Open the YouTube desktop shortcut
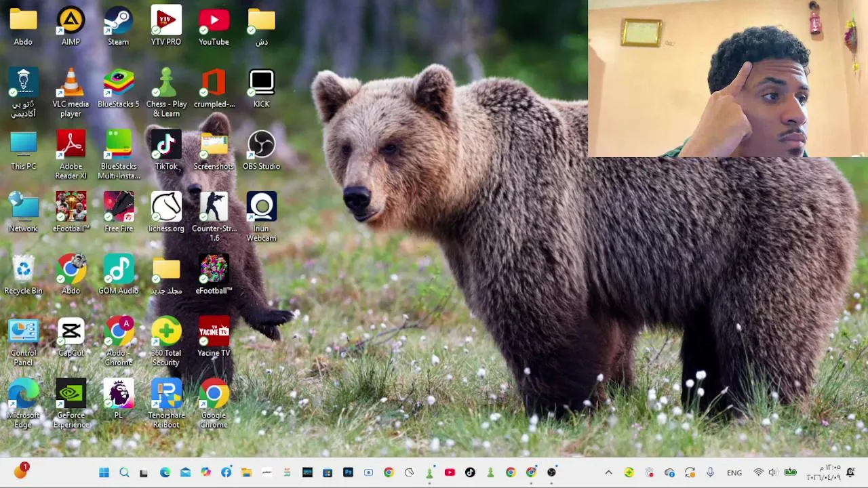This screenshot has width=868, height=488. pos(214,26)
